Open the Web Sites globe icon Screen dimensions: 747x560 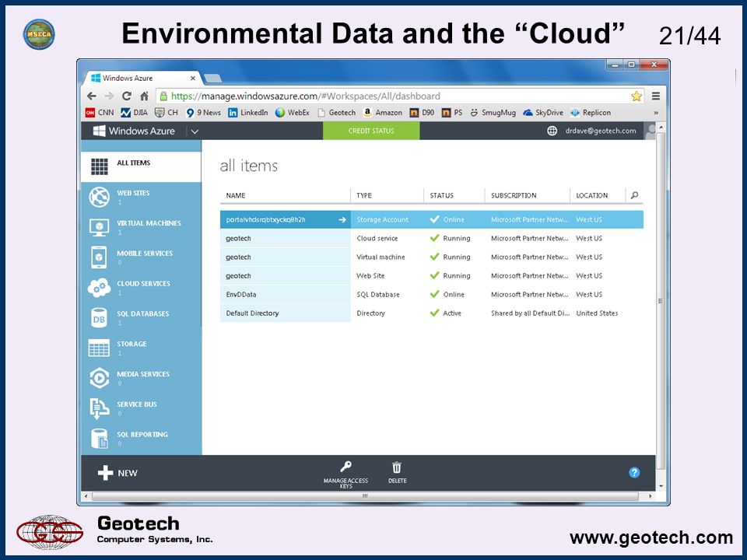pyautogui.click(x=99, y=197)
